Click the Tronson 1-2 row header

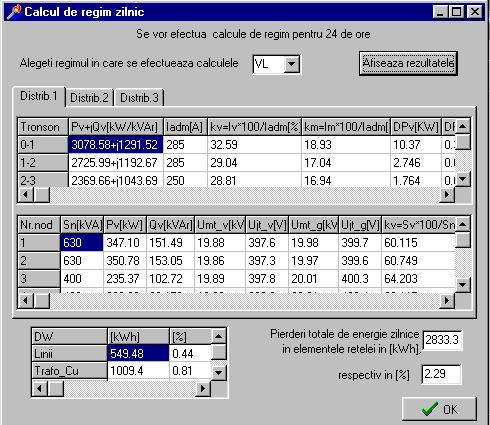point(43,163)
